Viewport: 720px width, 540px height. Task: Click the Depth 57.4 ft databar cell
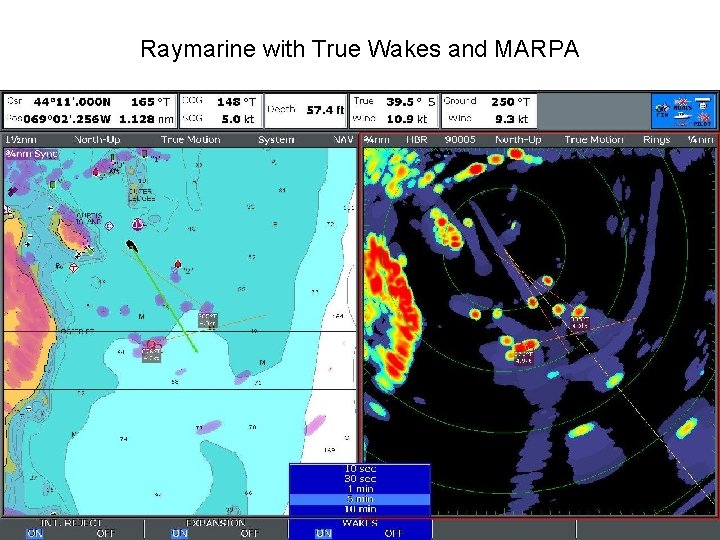tap(305, 111)
